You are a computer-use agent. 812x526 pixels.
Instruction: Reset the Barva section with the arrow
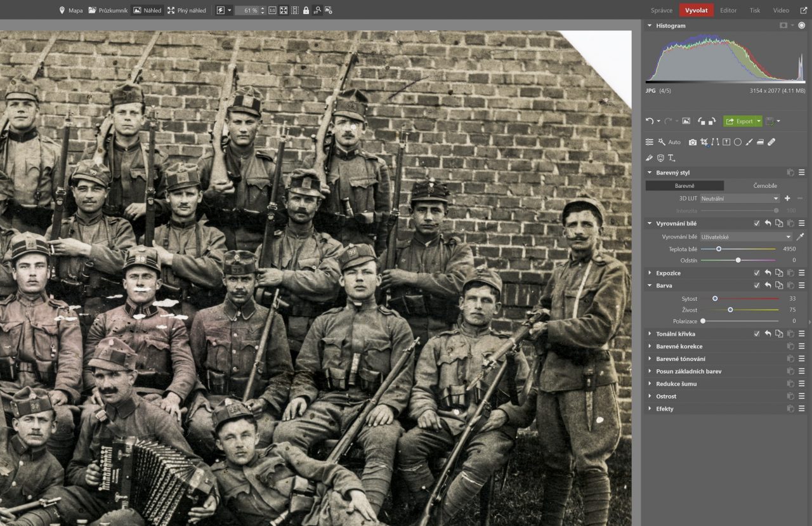click(768, 286)
